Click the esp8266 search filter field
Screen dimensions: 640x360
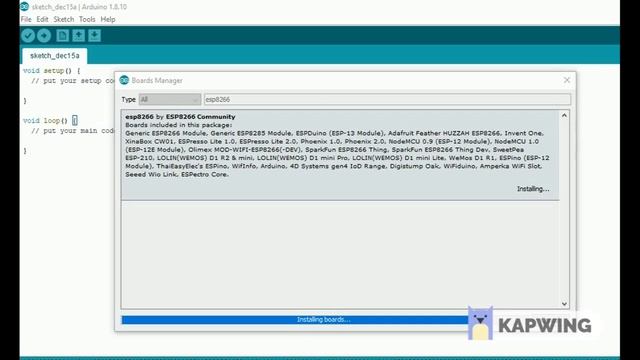[387, 99]
